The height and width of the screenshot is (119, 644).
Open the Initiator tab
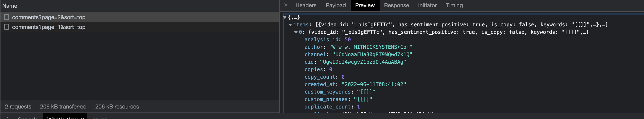coord(427,5)
